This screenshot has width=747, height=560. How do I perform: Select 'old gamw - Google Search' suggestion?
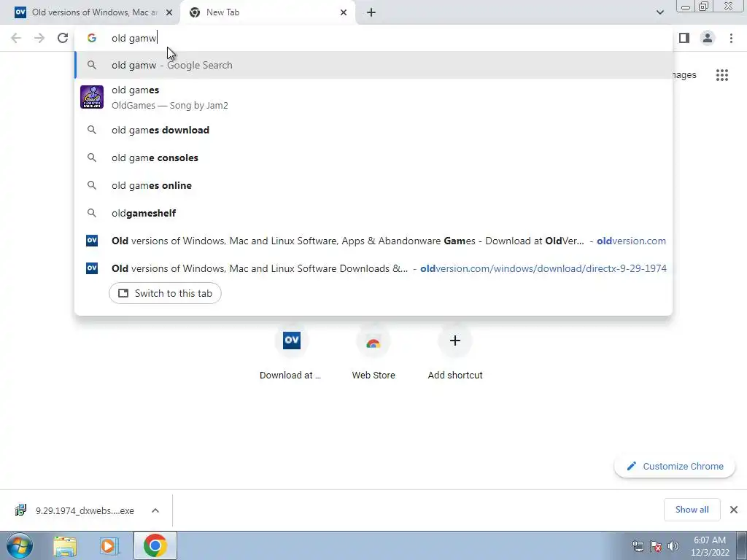[373, 65]
